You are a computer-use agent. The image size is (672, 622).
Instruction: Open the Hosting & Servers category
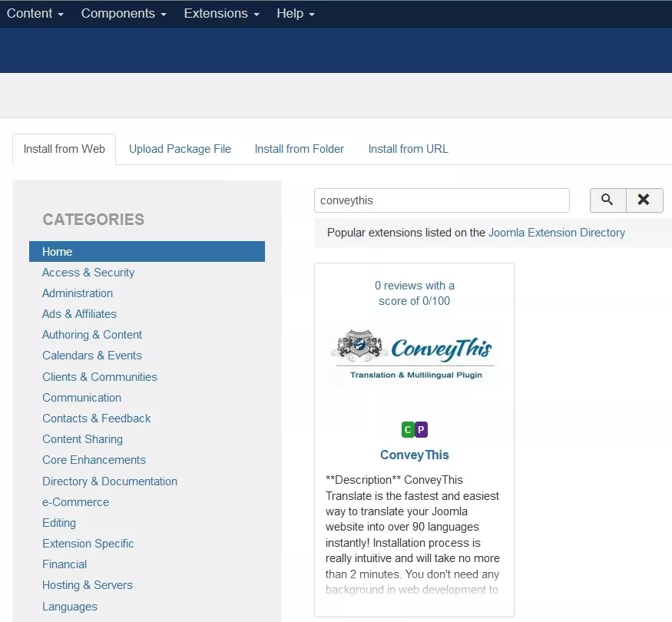click(87, 585)
